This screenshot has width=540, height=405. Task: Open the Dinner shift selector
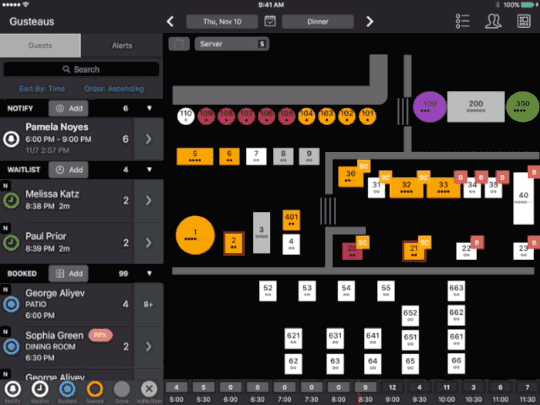click(318, 22)
